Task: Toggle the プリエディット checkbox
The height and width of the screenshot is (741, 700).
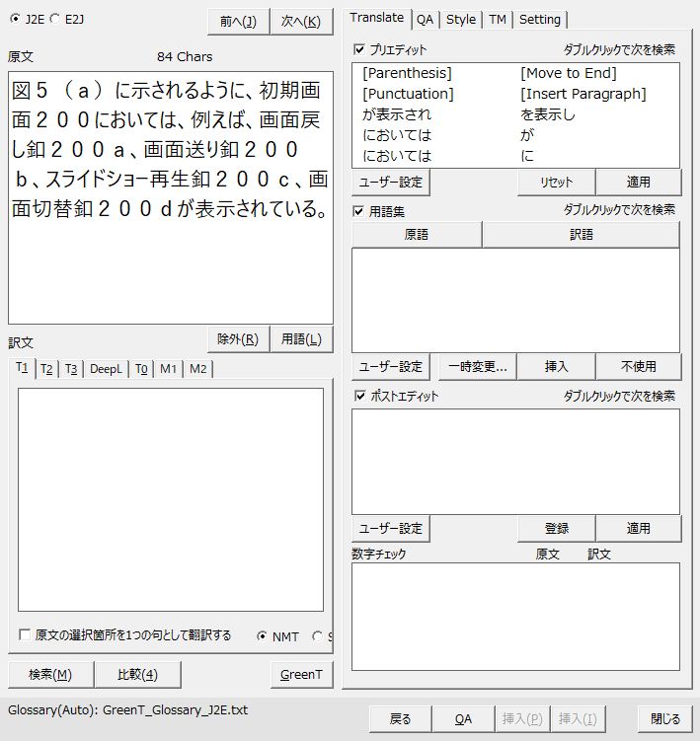Action: point(359,48)
